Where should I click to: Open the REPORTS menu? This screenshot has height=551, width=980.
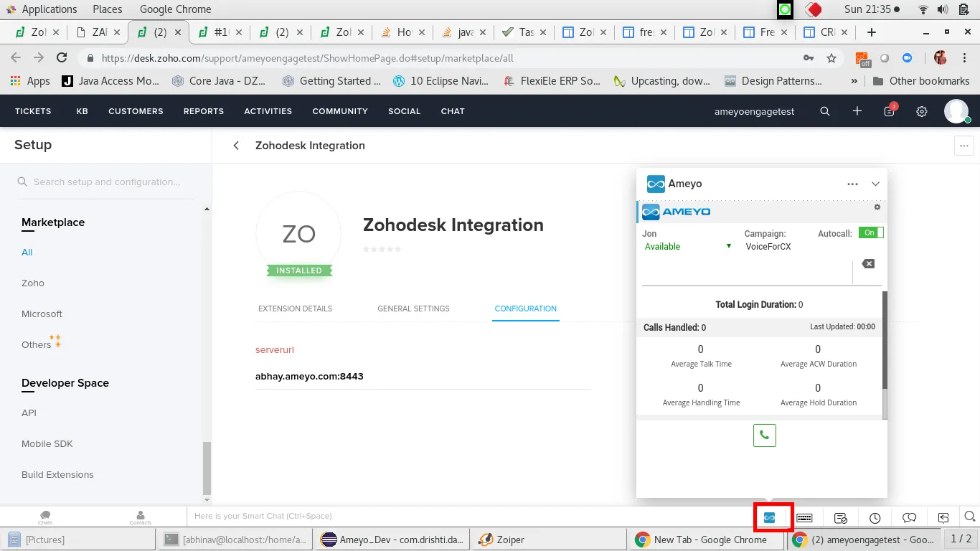click(204, 111)
